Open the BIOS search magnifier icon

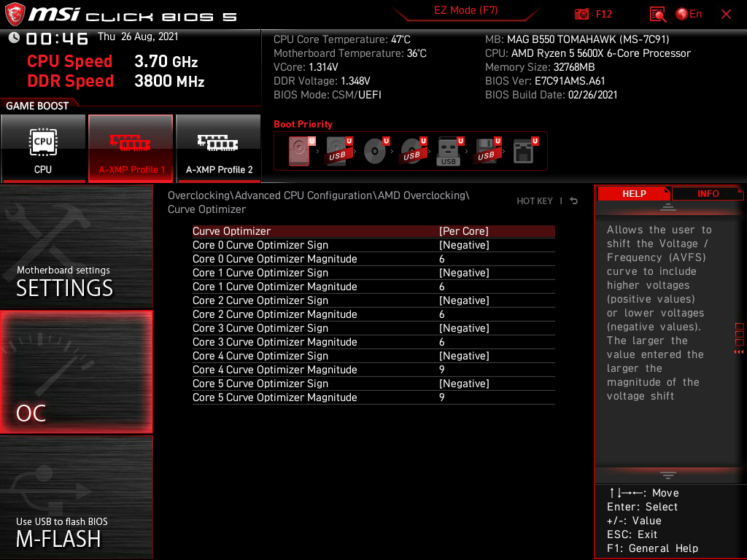point(658,15)
